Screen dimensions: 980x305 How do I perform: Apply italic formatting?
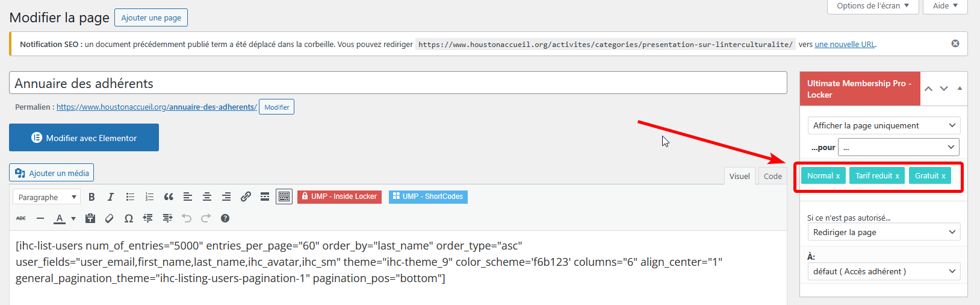[x=111, y=197]
